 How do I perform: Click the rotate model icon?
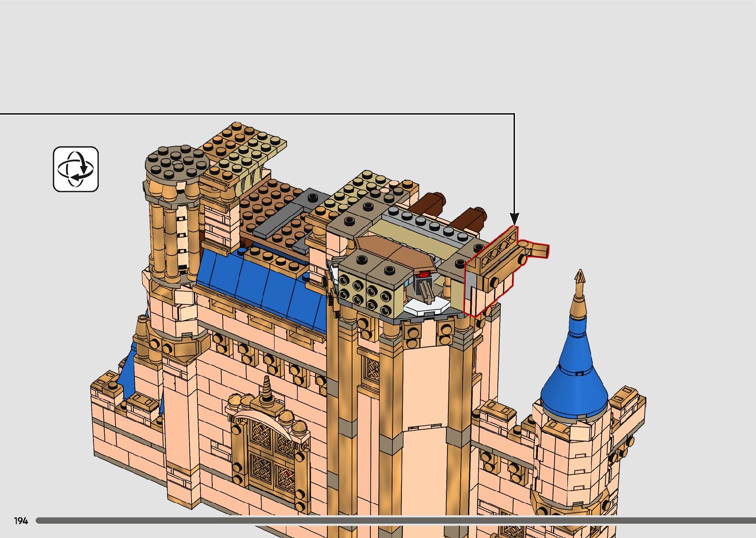tap(76, 169)
